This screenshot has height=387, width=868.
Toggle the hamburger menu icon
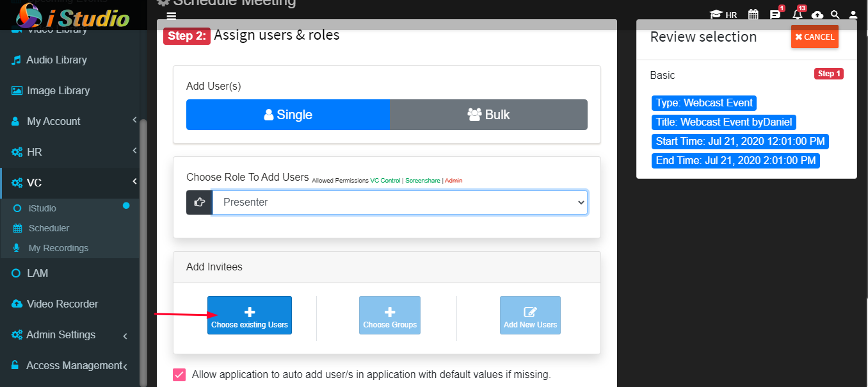171,16
